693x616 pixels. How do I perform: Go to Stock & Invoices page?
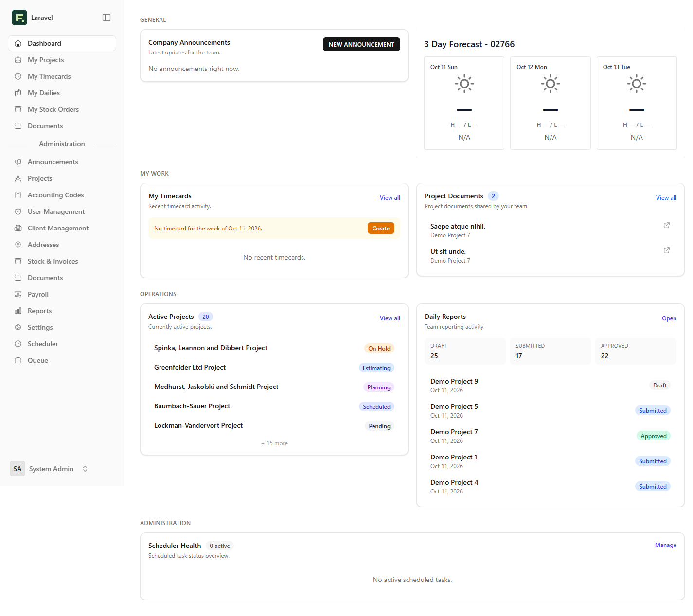click(62, 261)
